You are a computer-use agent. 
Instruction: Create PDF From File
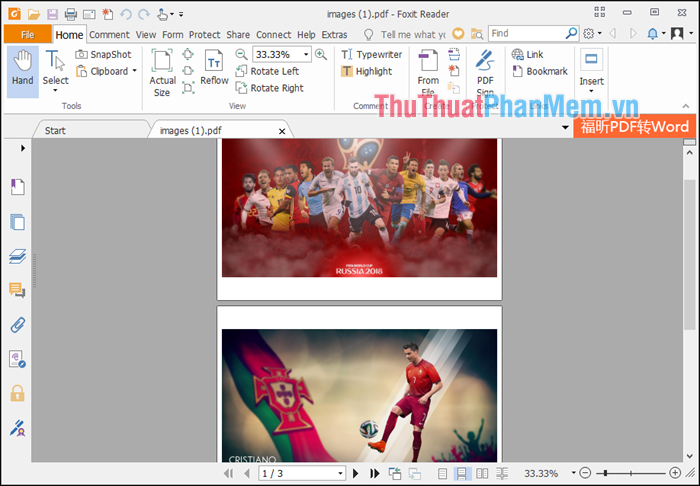click(428, 72)
